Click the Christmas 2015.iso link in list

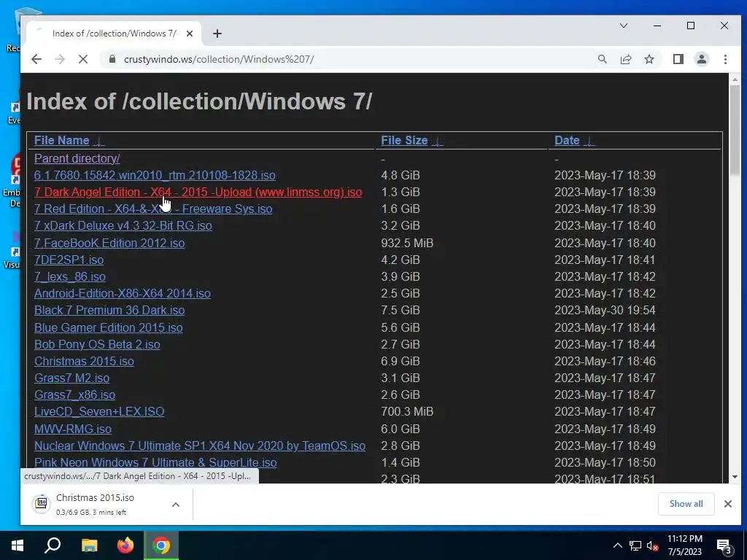(84, 361)
